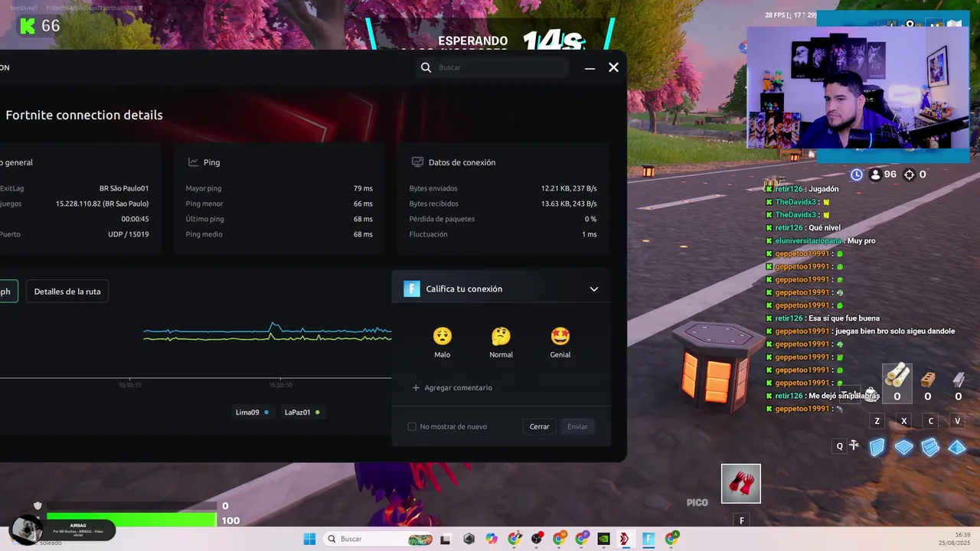Toggle the LaPaz01 series in the graph legend
This screenshot has width=980, height=551.
302,412
